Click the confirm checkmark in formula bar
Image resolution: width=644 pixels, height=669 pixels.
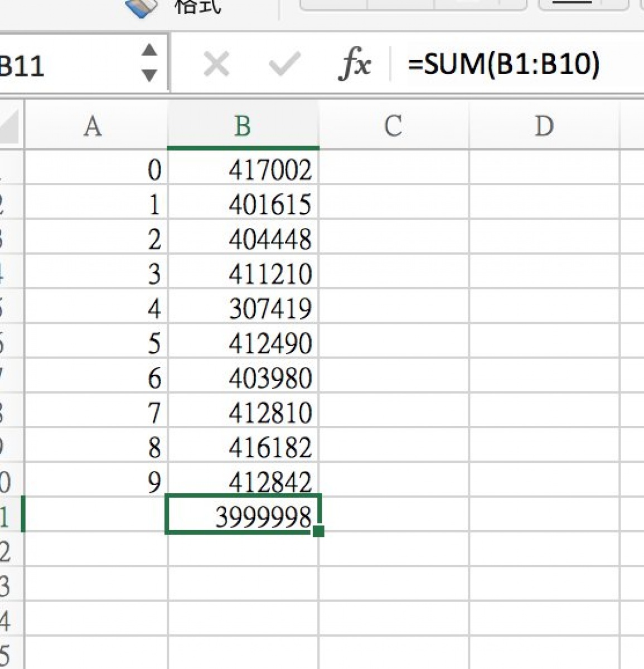pyautogui.click(x=285, y=65)
